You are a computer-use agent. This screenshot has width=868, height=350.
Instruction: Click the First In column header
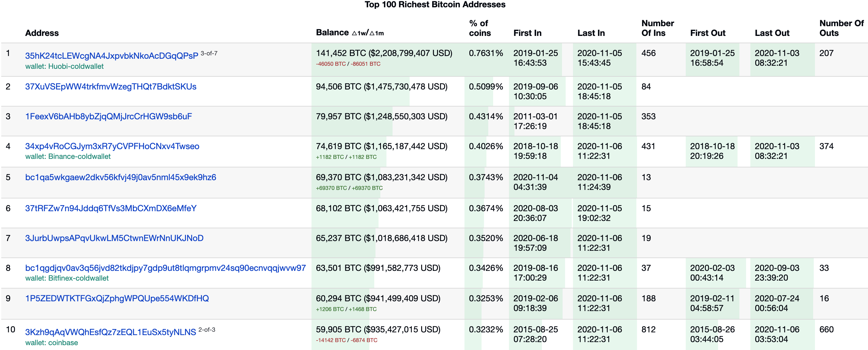[x=527, y=33]
